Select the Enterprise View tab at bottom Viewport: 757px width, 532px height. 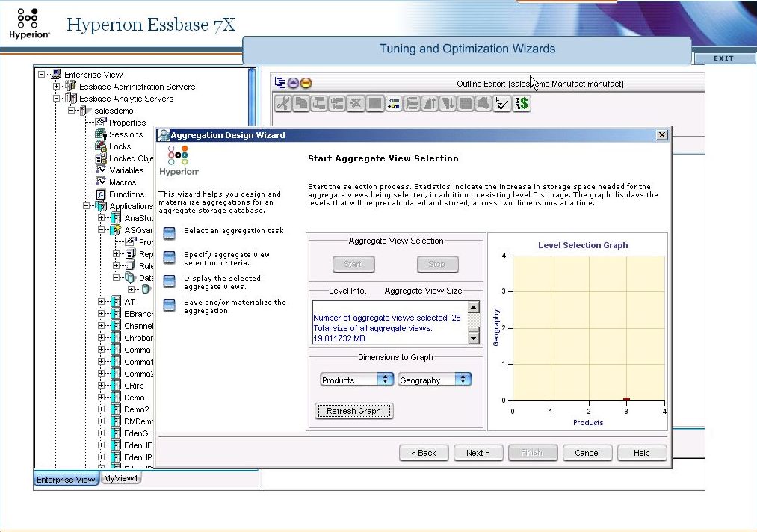(x=66, y=480)
